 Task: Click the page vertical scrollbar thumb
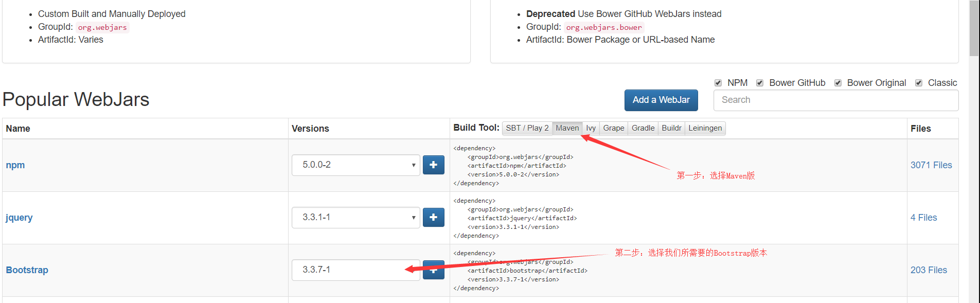974,28
